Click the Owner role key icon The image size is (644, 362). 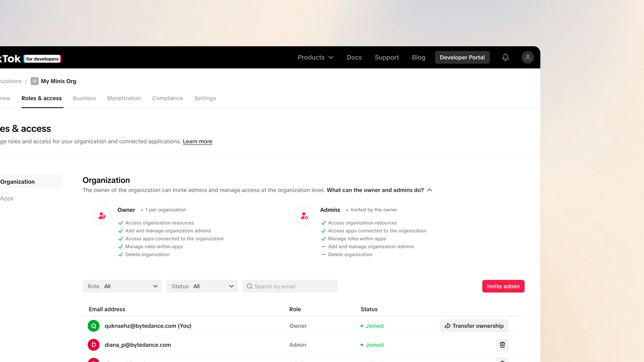click(101, 216)
